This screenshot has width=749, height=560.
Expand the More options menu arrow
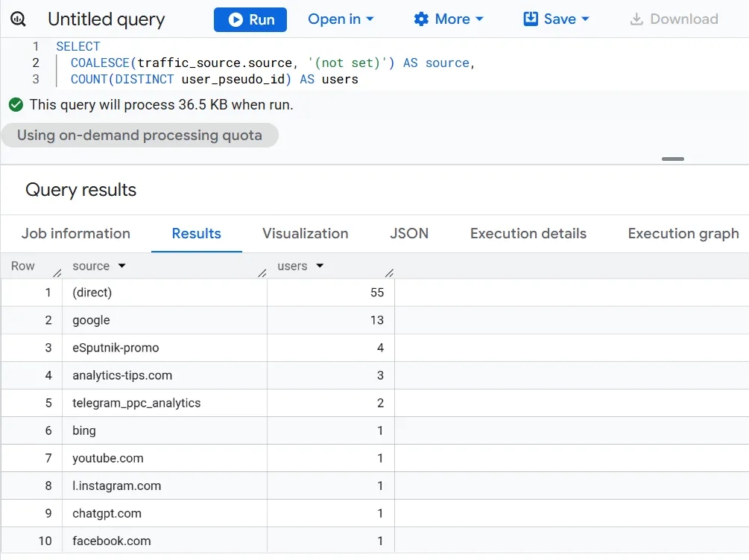click(x=480, y=19)
